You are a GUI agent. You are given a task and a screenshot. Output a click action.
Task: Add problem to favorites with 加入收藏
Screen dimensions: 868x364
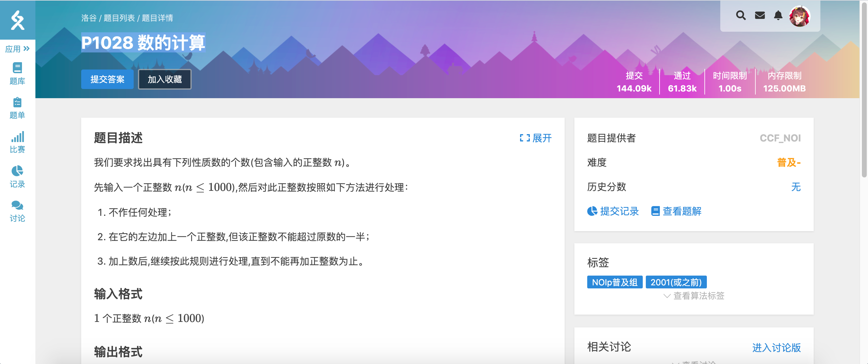[x=164, y=79]
